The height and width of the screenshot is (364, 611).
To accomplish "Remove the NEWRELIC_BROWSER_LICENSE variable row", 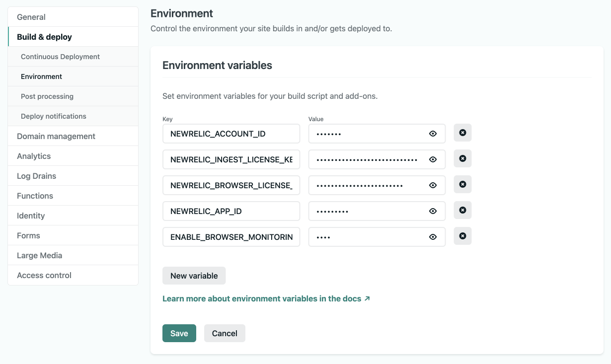I will click(x=462, y=184).
